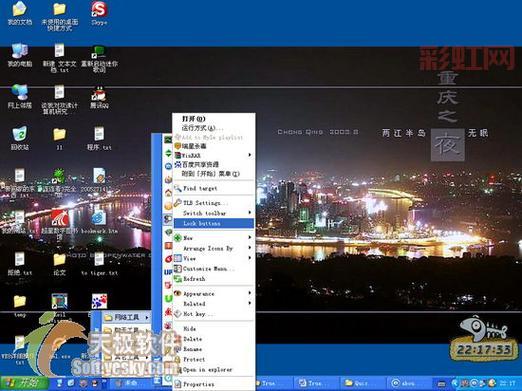The image size is (522, 391).
Task: Click the Properties menu icon
Action: (x=178, y=384)
